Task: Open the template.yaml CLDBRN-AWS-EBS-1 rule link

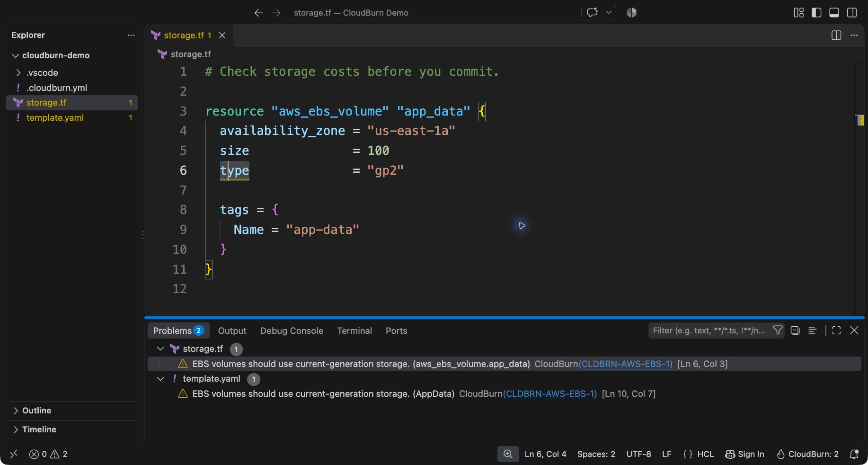Action: 550,393
